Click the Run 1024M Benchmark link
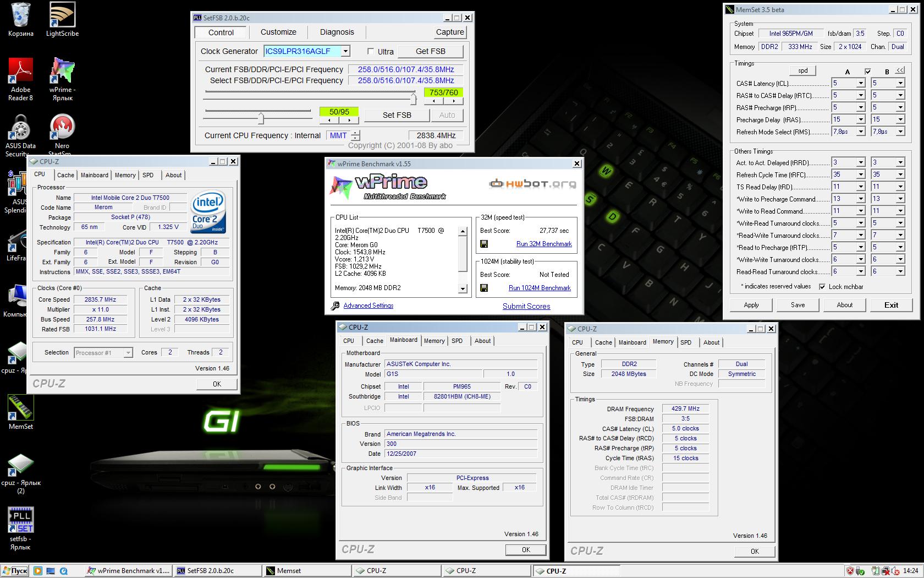Screen dimensions: 924x578 pyautogui.click(x=540, y=288)
